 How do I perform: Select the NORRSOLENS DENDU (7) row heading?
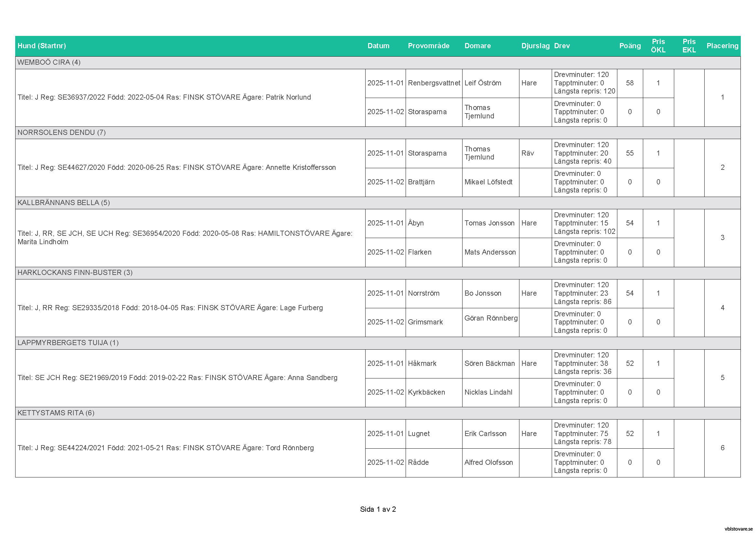62,132
